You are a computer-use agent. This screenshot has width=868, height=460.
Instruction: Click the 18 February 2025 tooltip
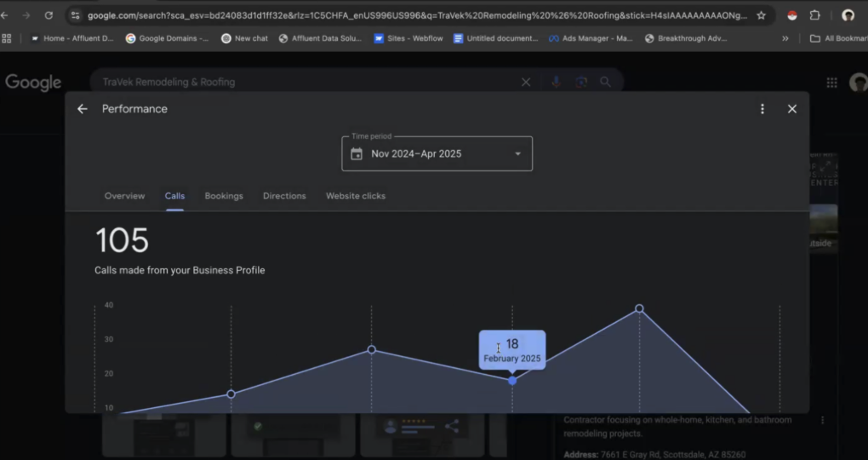(x=512, y=350)
